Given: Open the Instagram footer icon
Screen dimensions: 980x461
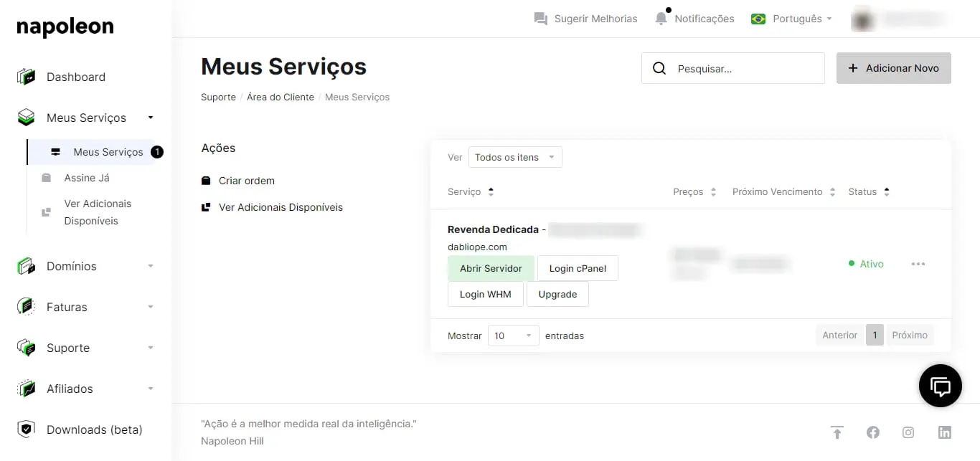Looking at the screenshot, I should [908, 432].
